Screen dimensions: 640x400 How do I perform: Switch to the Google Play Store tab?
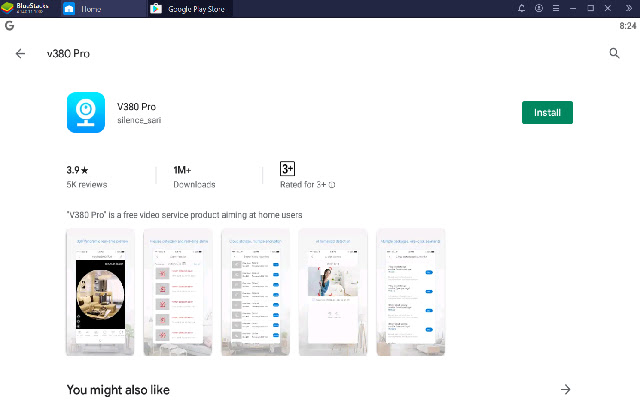pyautogui.click(x=189, y=9)
